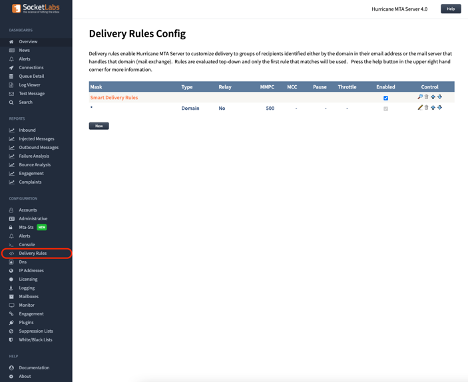
Task: Open Engagement under Reports section
Action: 31,174
